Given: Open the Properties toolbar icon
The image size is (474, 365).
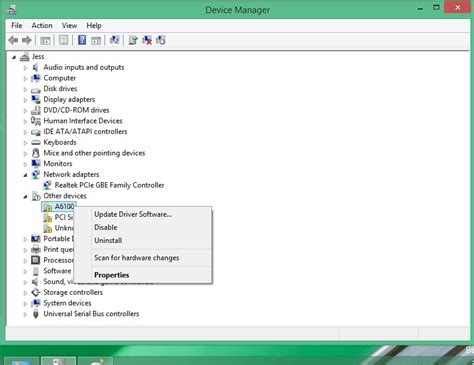Looking at the screenshot, I should point(64,40).
